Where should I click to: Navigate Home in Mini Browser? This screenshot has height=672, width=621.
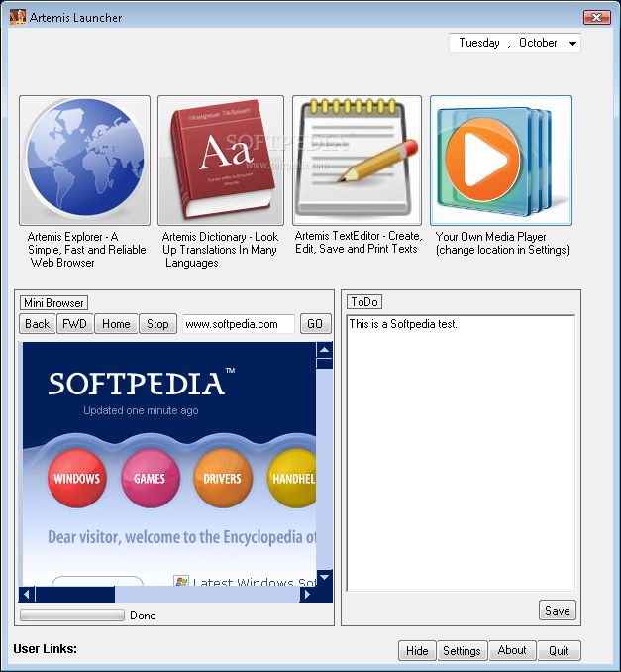[116, 323]
